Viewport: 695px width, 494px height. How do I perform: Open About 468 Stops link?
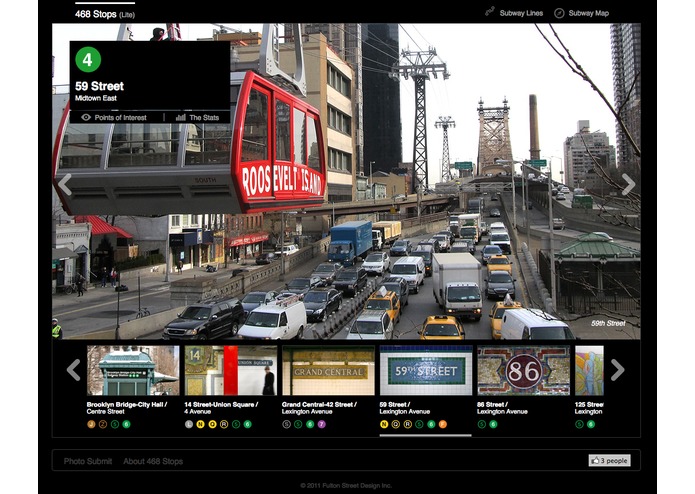(x=153, y=461)
